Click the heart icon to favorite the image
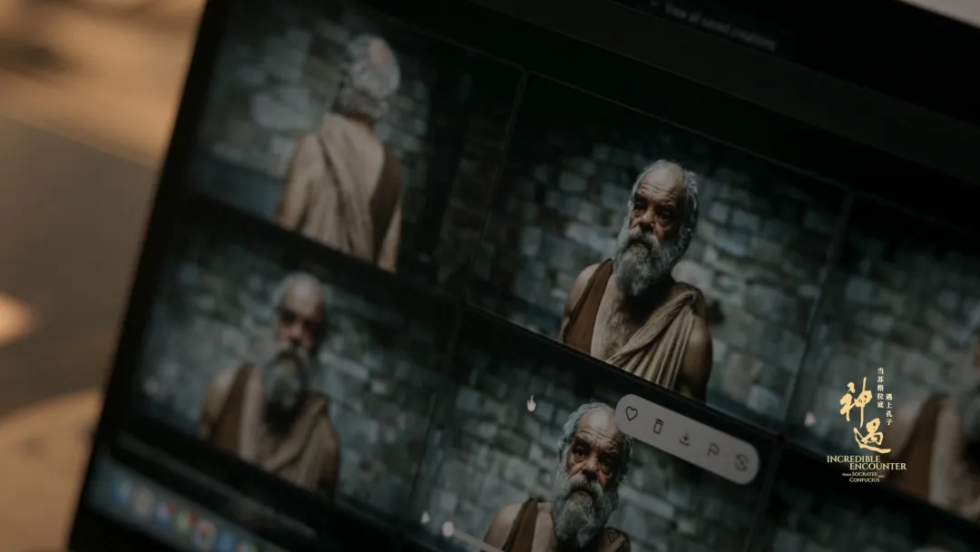Viewport: 980px width, 552px height. 632,414
